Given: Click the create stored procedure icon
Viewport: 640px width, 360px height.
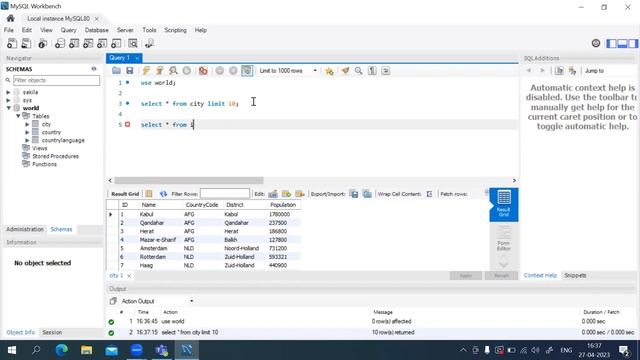Looking at the screenshot, I should point(102,43).
